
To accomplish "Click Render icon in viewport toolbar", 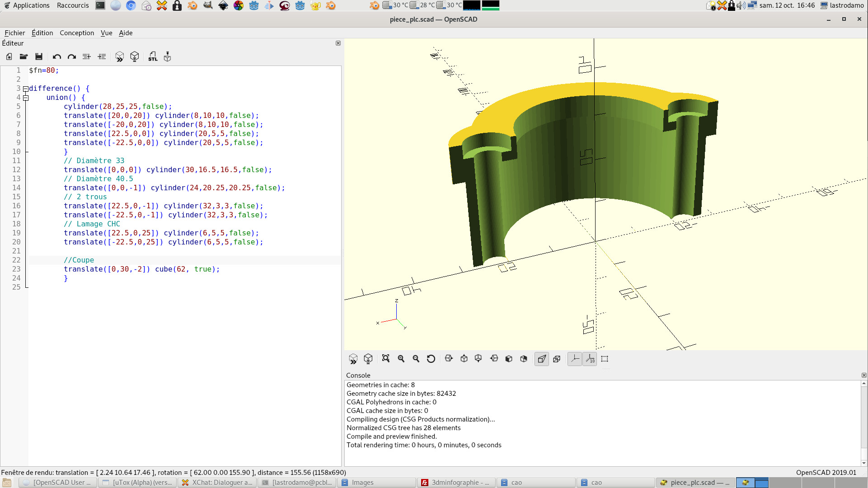I will point(368,359).
